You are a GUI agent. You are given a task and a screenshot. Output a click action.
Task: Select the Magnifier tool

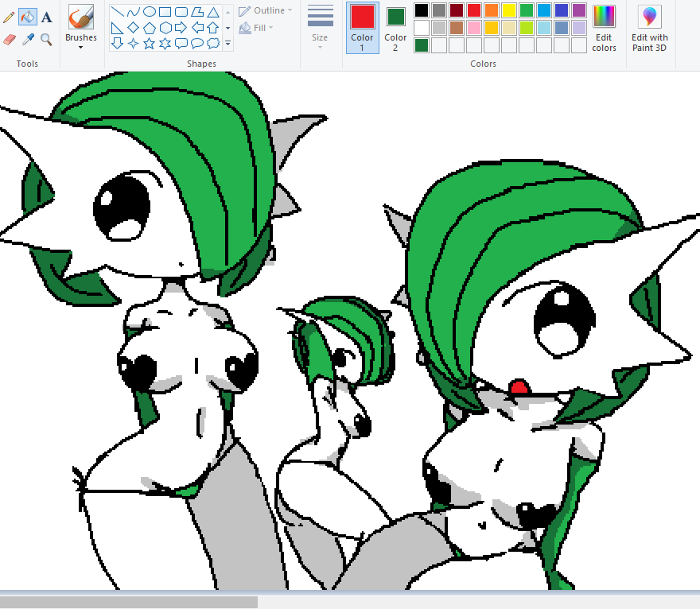(x=46, y=40)
